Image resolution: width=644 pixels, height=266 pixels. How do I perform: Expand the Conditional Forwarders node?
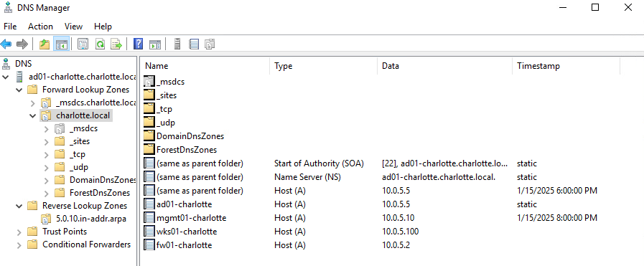tap(19, 245)
